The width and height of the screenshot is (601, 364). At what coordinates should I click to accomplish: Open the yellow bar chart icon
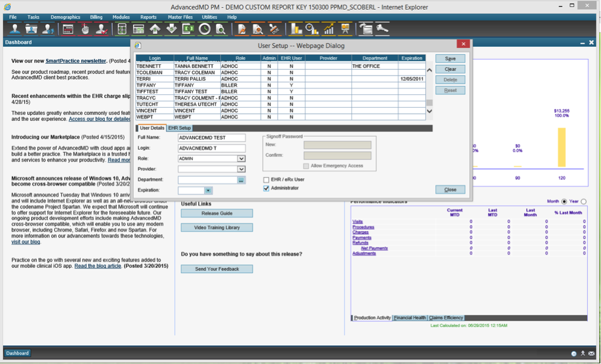[x=296, y=29]
